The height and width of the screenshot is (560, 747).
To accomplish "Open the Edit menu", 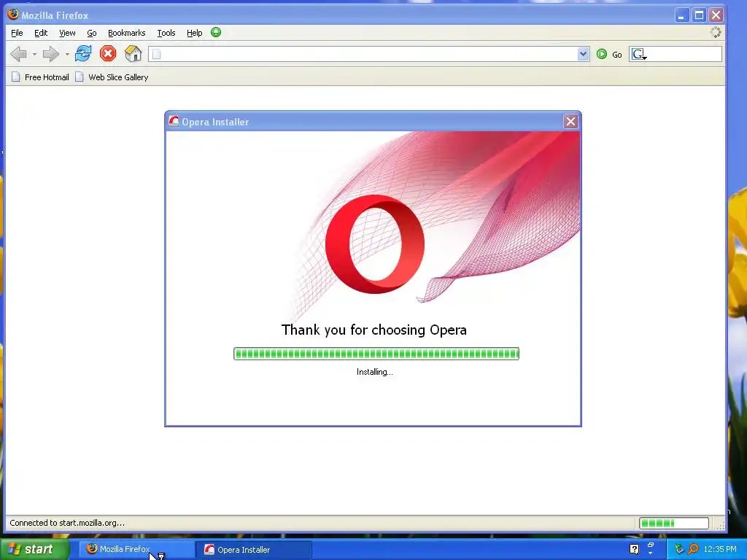I will tap(41, 33).
